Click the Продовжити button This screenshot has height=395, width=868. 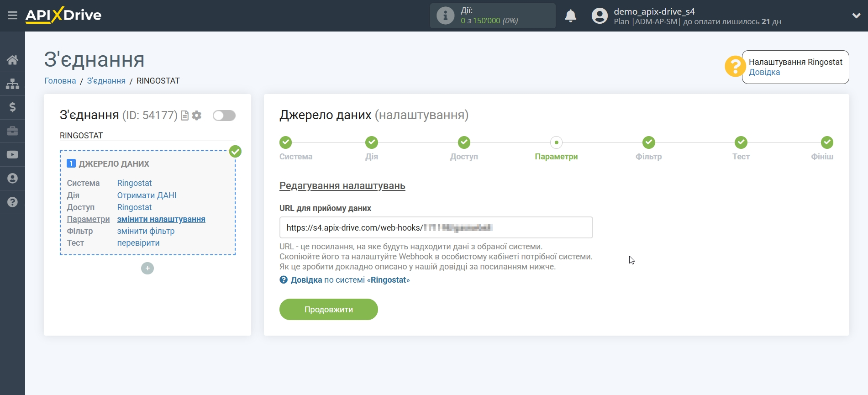pyautogui.click(x=329, y=310)
